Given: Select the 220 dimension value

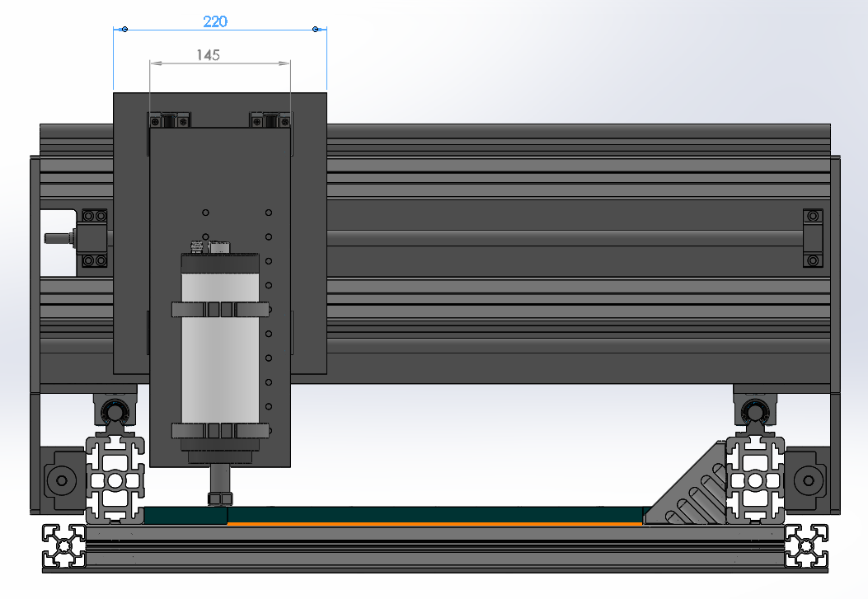Looking at the screenshot, I should (215, 22).
